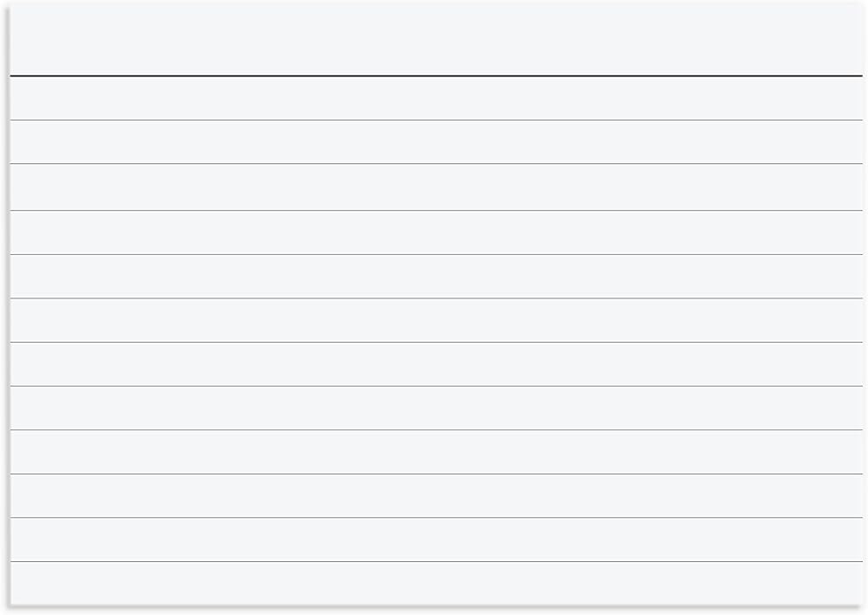868x615 pixels.
Task: Click the fifth ruled row below the header
Action: click(x=436, y=276)
